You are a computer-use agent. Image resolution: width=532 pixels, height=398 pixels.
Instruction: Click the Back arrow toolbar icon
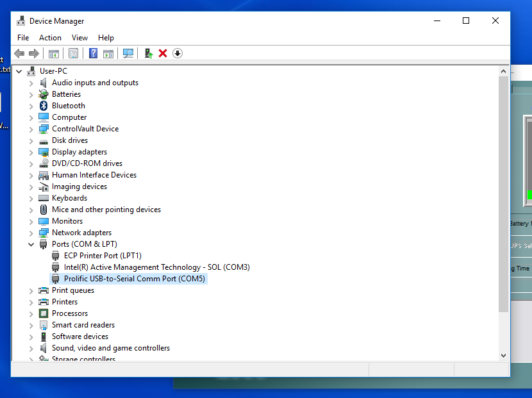pos(19,53)
